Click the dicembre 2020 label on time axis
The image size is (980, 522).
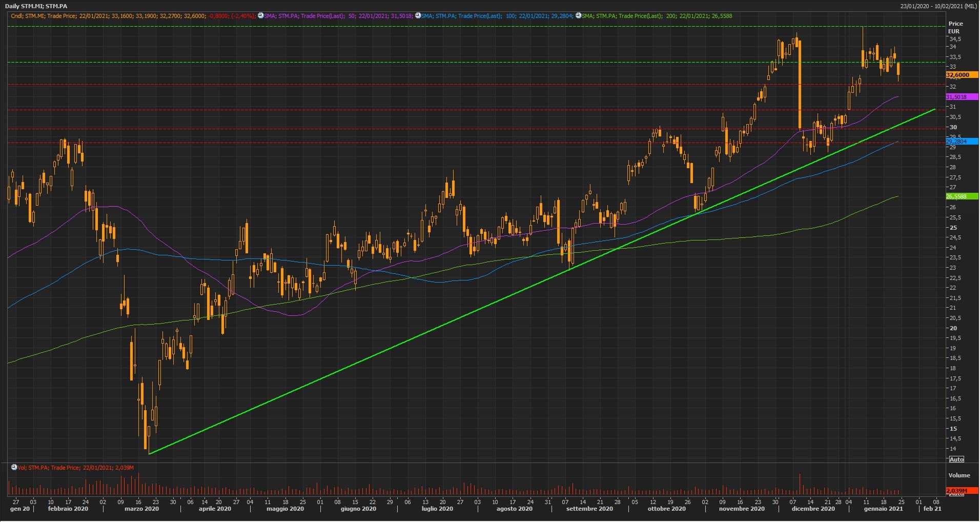point(813,509)
